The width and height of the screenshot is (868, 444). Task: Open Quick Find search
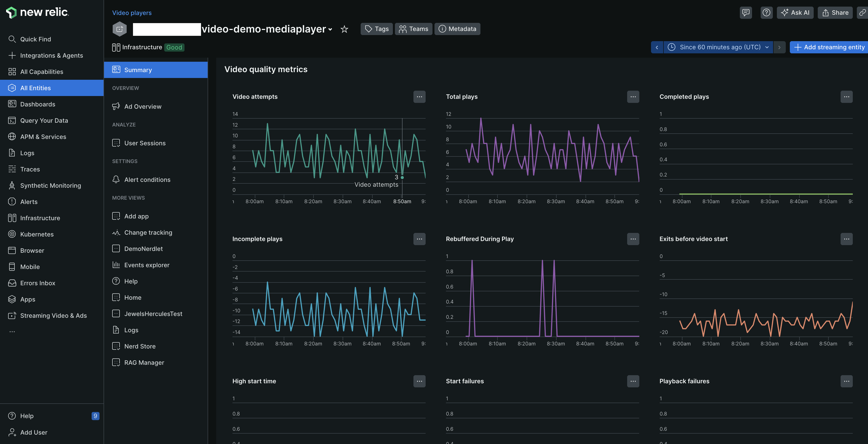point(35,39)
